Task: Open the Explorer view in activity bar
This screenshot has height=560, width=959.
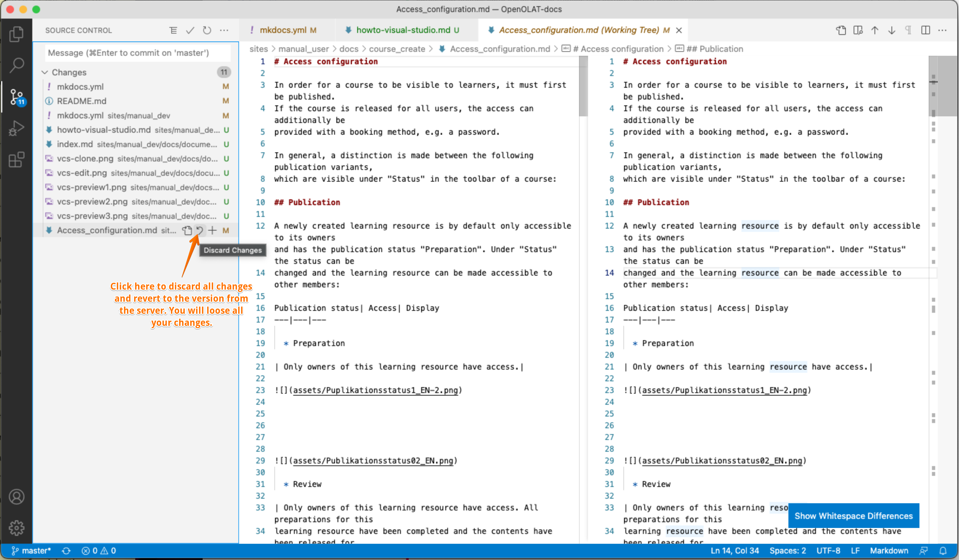Action: [16, 34]
